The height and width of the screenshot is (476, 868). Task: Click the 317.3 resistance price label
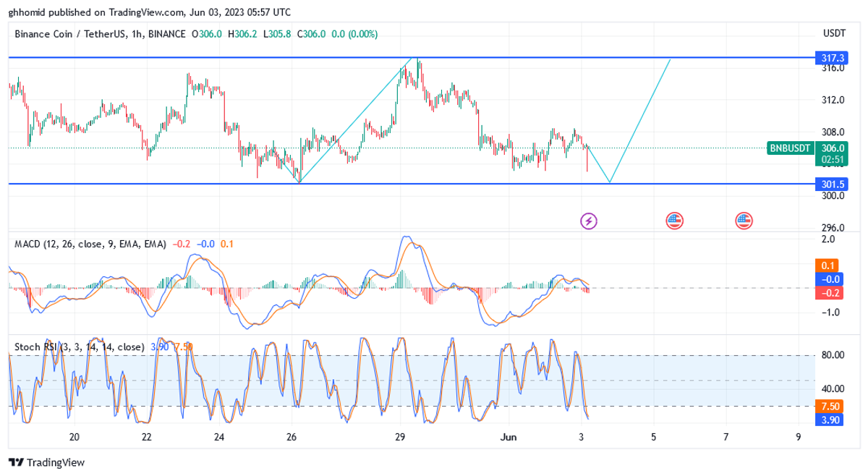pos(829,57)
